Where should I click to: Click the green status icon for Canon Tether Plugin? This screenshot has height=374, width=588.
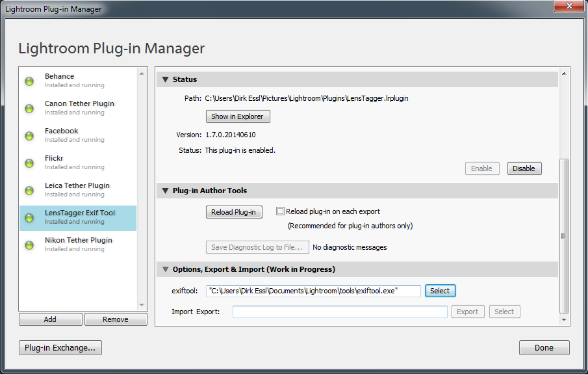pyautogui.click(x=29, y=109)
